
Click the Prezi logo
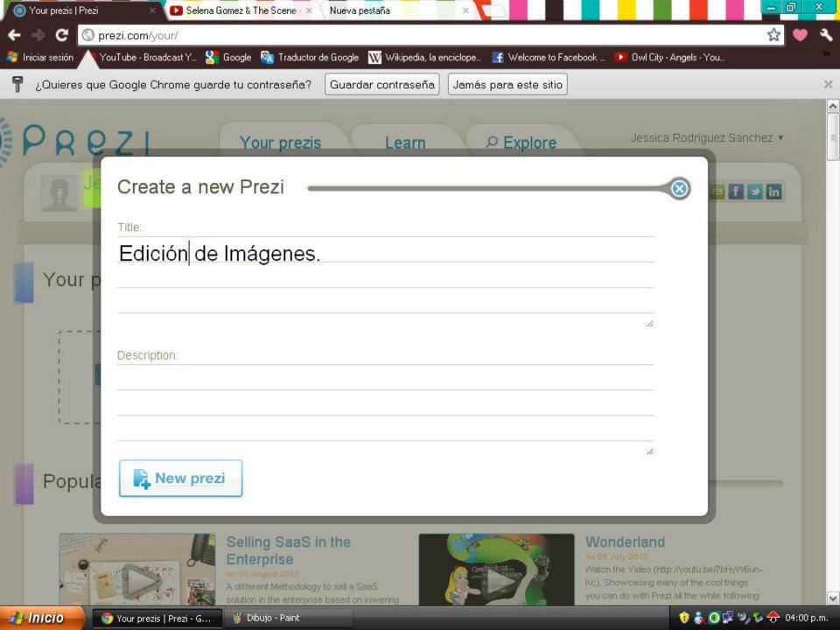[83, 140]
